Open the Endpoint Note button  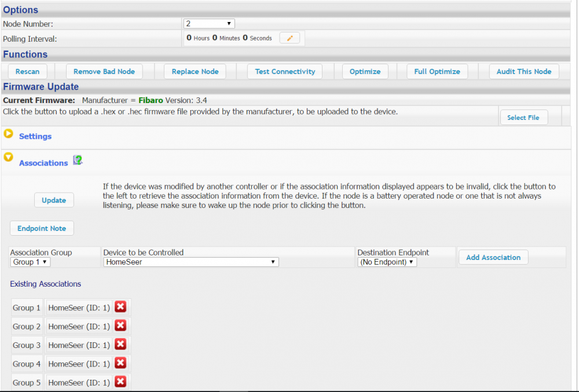(x=42, y=228)
